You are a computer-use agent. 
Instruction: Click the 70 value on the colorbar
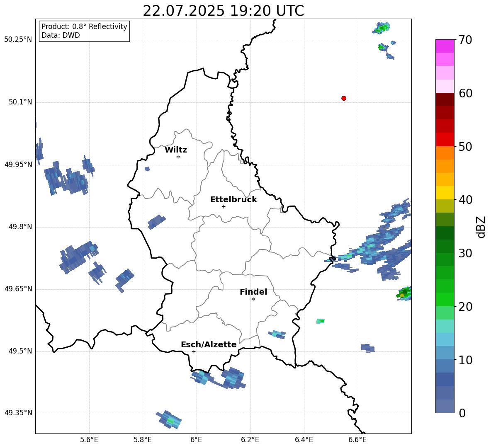(465, 40)
